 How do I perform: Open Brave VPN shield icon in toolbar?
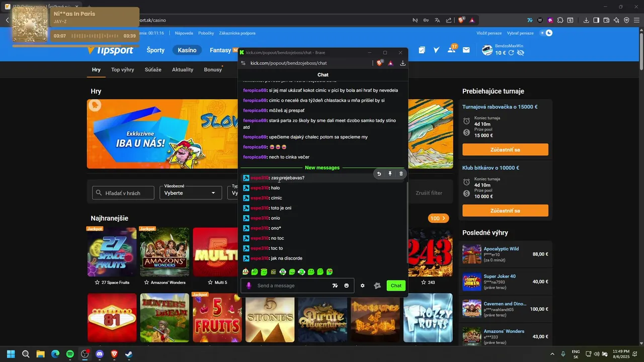tap(626, 20)
